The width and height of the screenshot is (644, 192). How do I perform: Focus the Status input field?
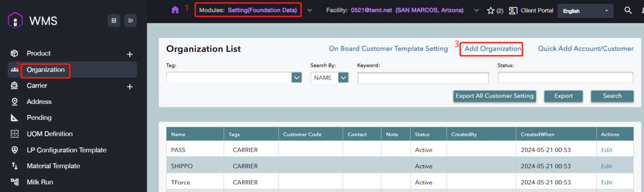566,78
